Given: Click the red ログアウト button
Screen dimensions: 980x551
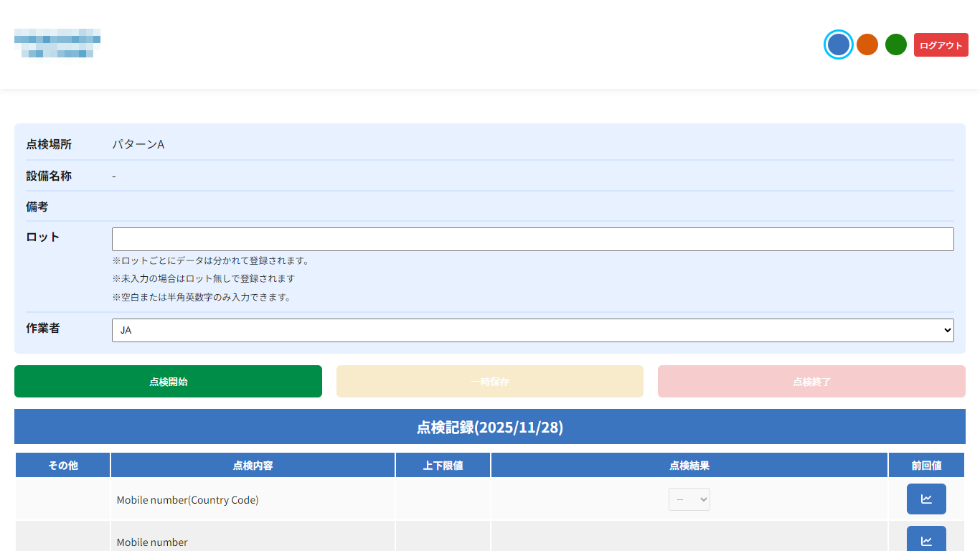Looking at the screenshot, I should [x=941, y=45].
